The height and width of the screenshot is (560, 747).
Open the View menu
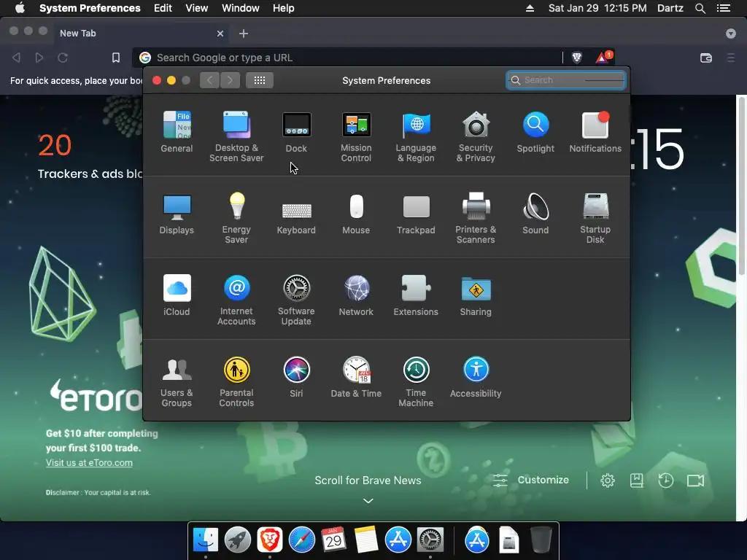click(x=197, y=8)
